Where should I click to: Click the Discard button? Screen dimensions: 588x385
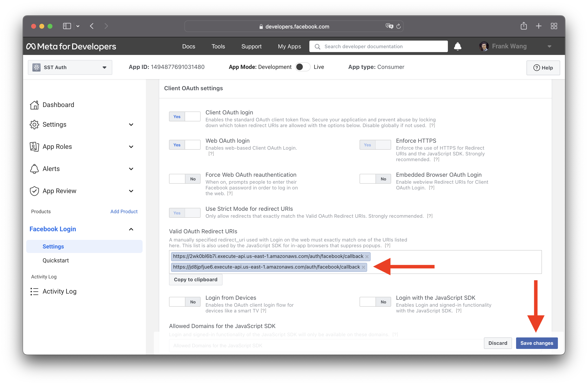pyautogui.click(x=498, y=343)
